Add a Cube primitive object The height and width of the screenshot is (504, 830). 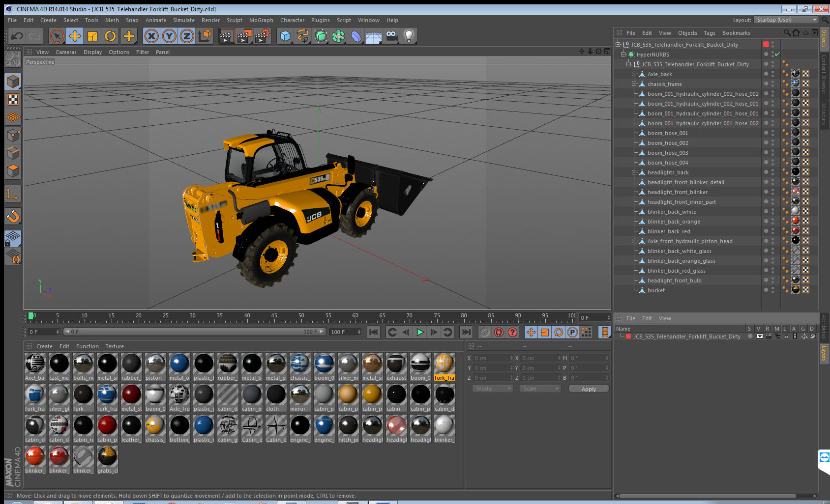(x=285, y=36)
